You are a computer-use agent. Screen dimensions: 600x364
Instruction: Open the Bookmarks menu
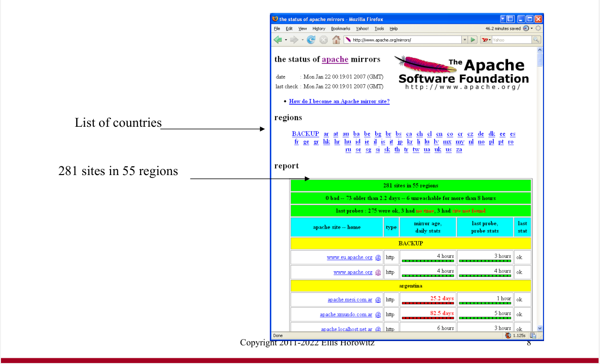pyautogui.click(x=340, y=29)
